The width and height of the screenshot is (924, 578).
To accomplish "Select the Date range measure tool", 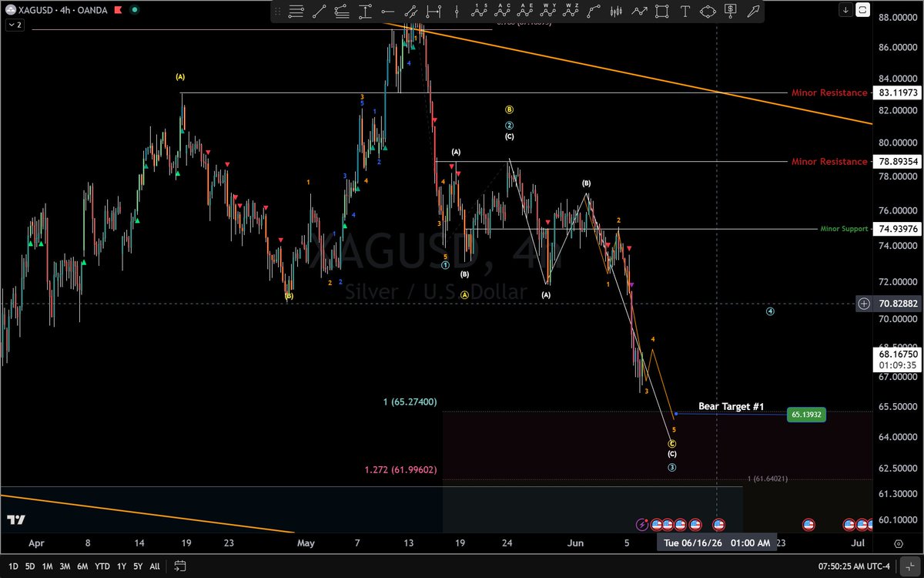I will tap(434, 11).
